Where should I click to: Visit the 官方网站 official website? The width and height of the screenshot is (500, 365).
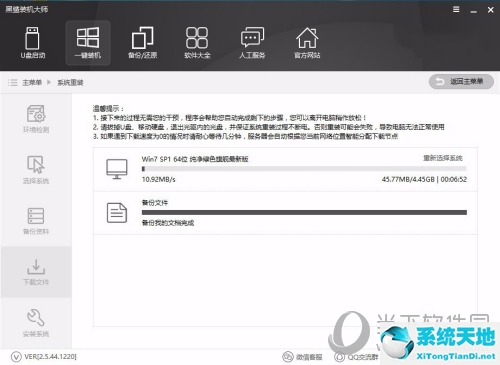(x=307, y=43)
